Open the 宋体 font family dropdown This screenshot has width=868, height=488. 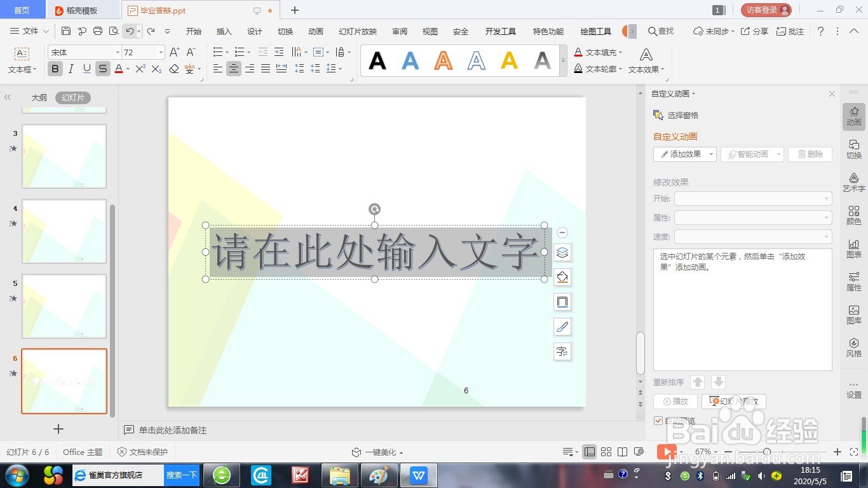coord(118,51)
